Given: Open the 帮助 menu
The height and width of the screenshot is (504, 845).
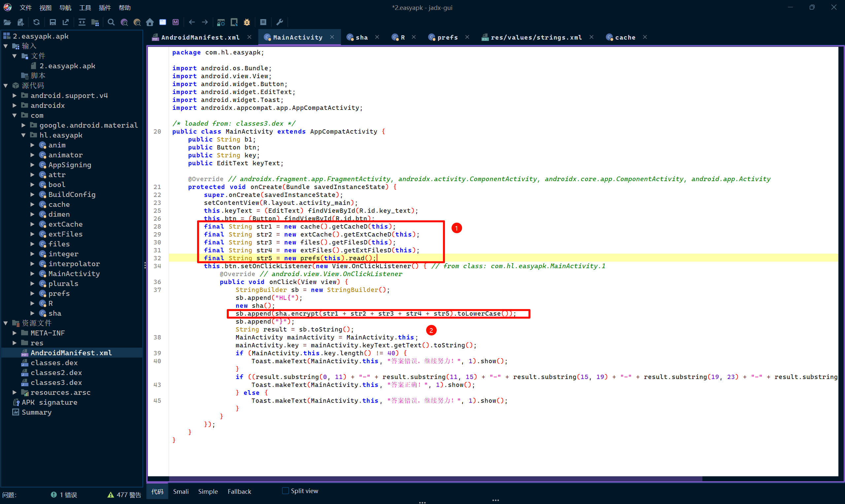Looking at the screenshot, I should pyautogui.click(x=125, y=8).
